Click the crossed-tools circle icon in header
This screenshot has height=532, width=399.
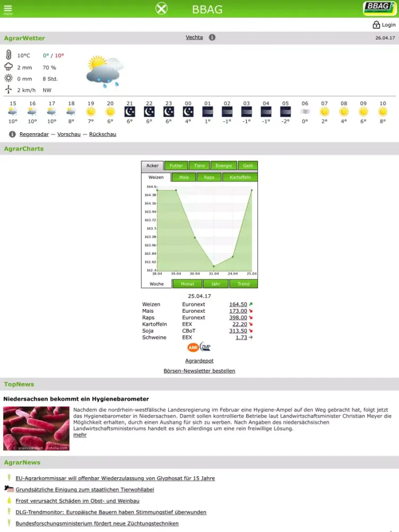(162, 9)
